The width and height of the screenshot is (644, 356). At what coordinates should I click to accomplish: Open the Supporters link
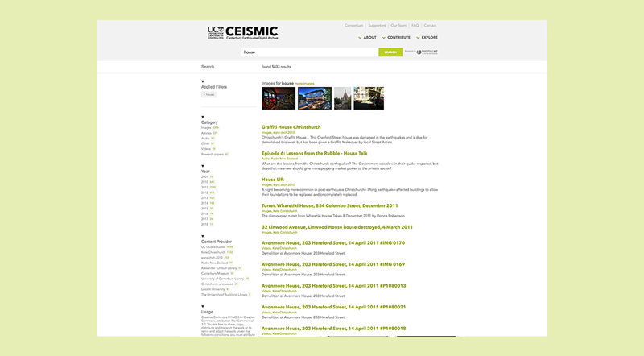click(377, 26)
